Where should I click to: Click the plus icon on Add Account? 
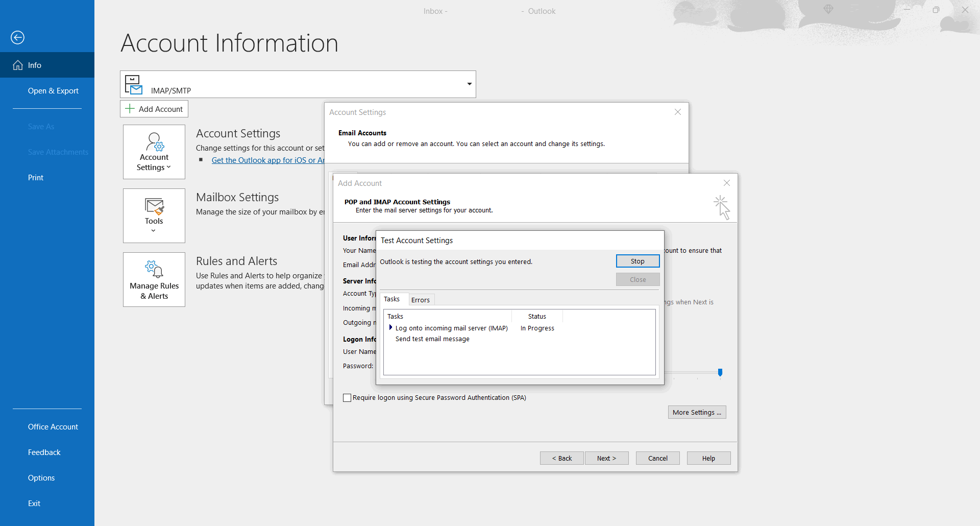130,109
